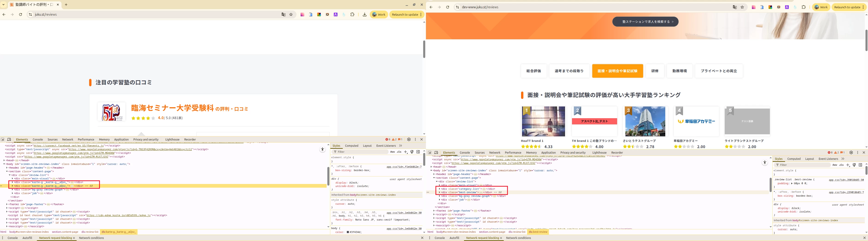Open Lighthouse tab in left DevTools
Viewport: 868px width, 241px height.
[172, 139]
